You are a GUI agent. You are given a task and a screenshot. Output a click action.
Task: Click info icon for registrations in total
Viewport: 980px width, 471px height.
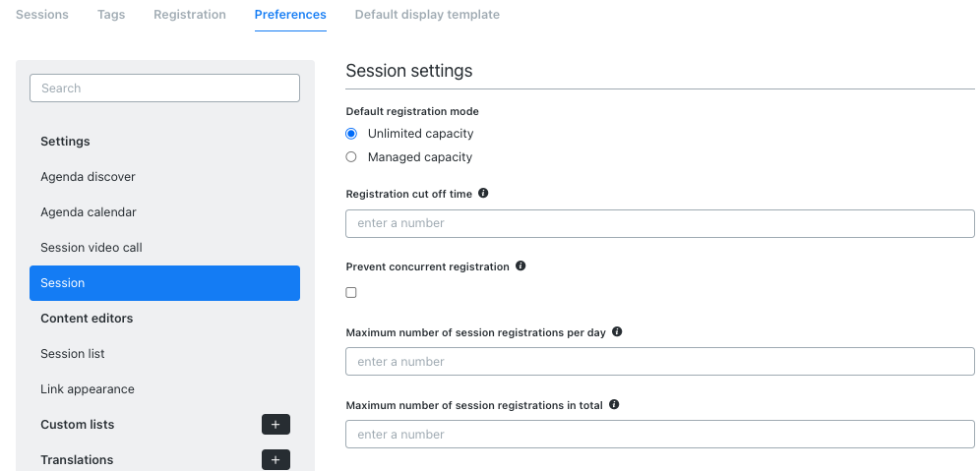614,404
